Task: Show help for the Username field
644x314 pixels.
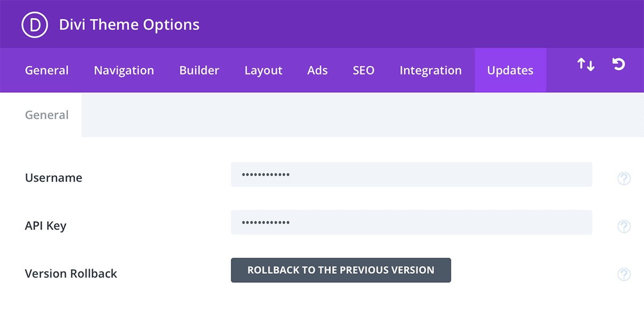Action: [x=624, y=178]
